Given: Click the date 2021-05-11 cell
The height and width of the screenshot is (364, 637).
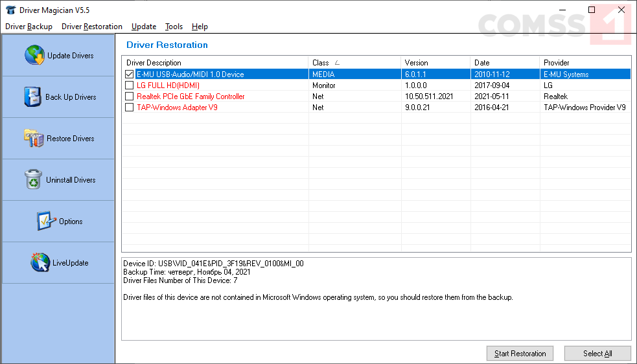Looking at the screenshot, I should pos(492,97).
